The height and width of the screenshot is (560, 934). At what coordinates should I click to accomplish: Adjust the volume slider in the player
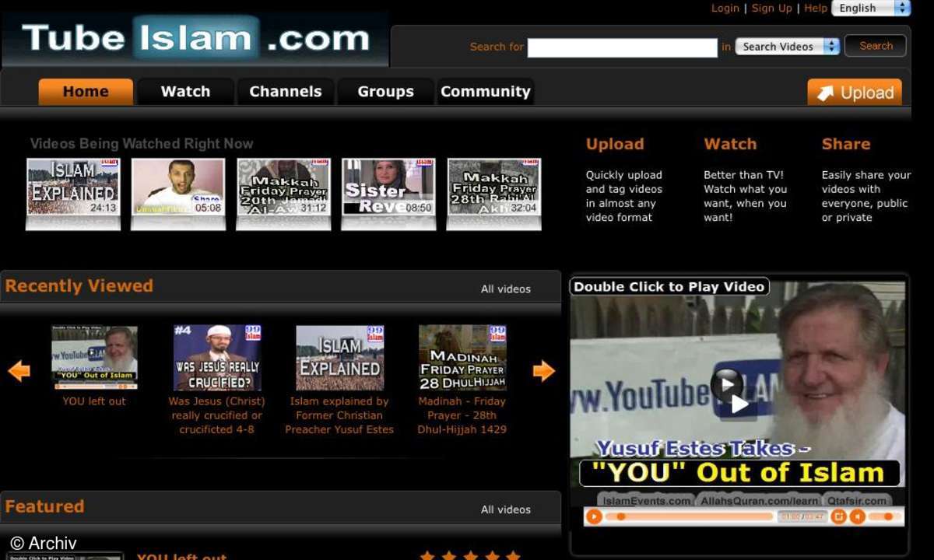887,516
